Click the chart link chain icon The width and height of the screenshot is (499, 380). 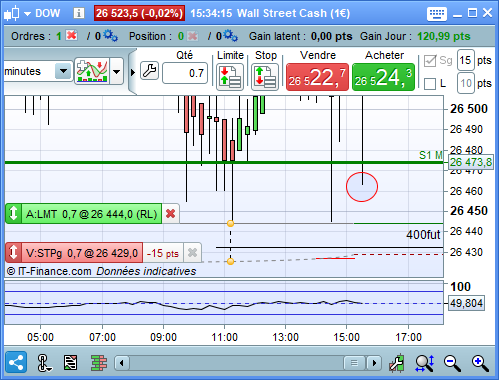click(x=44, y=363)
